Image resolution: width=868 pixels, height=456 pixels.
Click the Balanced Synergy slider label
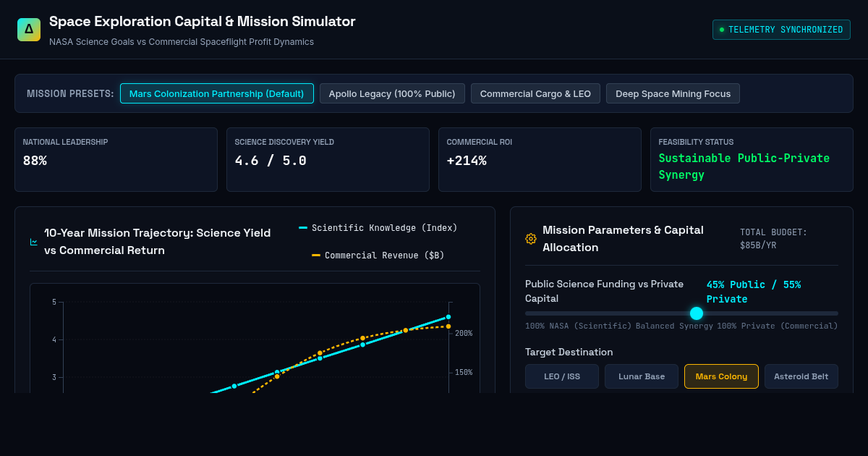674,326
